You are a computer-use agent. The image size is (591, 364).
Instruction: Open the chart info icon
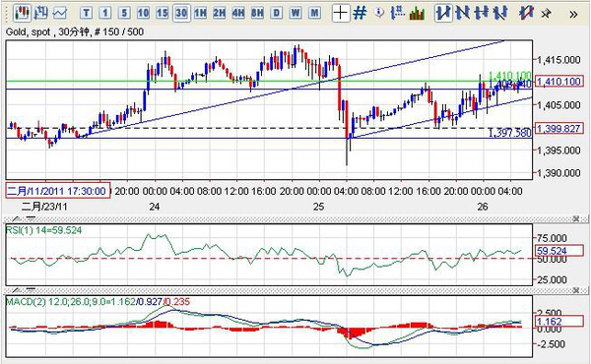click(x=379, y=13)
